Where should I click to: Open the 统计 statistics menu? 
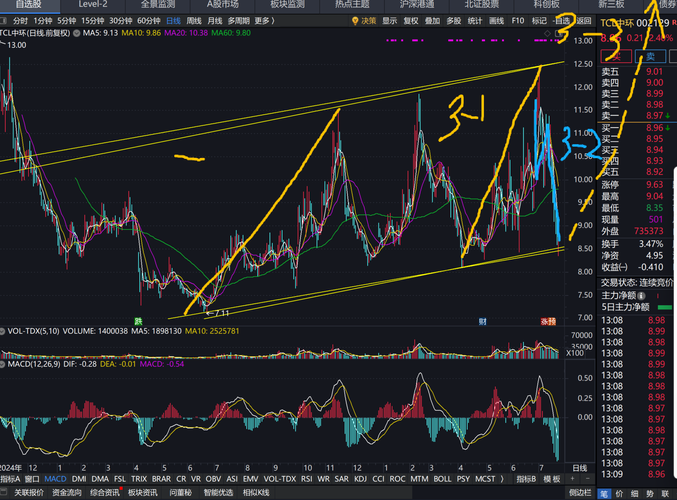click(475, 21)
